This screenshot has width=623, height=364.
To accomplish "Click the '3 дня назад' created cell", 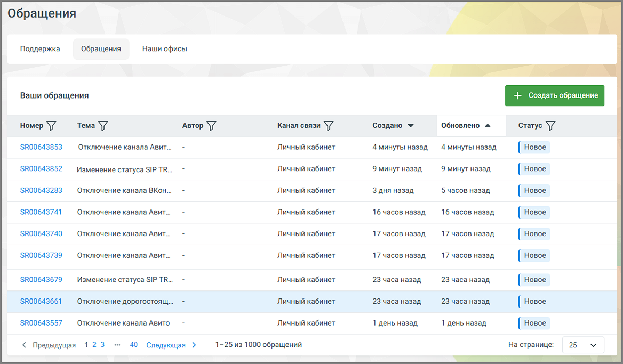I will point(393,191).
